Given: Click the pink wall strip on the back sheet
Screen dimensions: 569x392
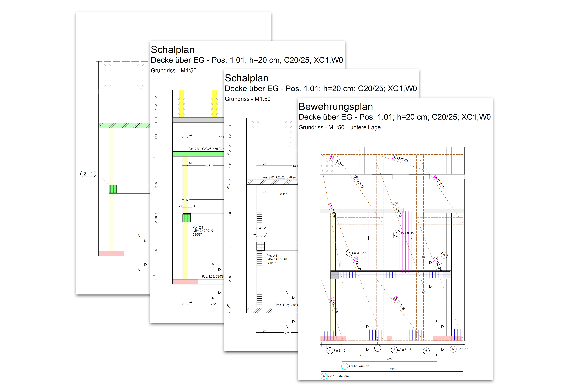Looking at the screenshot, I should click(111, 253).
